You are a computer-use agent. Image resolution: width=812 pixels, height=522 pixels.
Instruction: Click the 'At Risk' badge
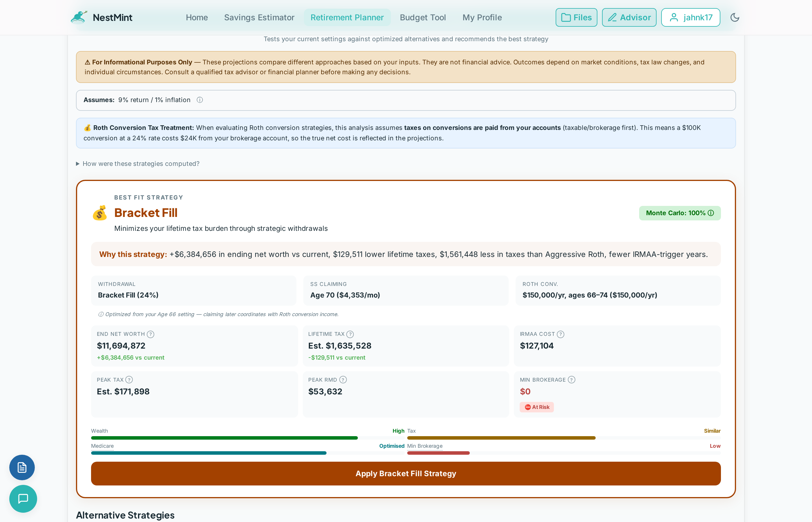click(536, 407)
